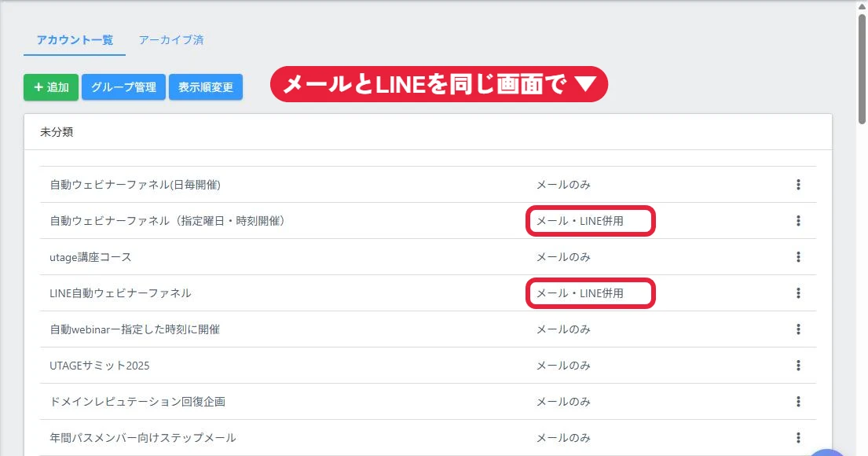Image resolution: width=868 pixels, height=456 pixels.
Task: Click the green 追加 button
Action: (51, 87)
